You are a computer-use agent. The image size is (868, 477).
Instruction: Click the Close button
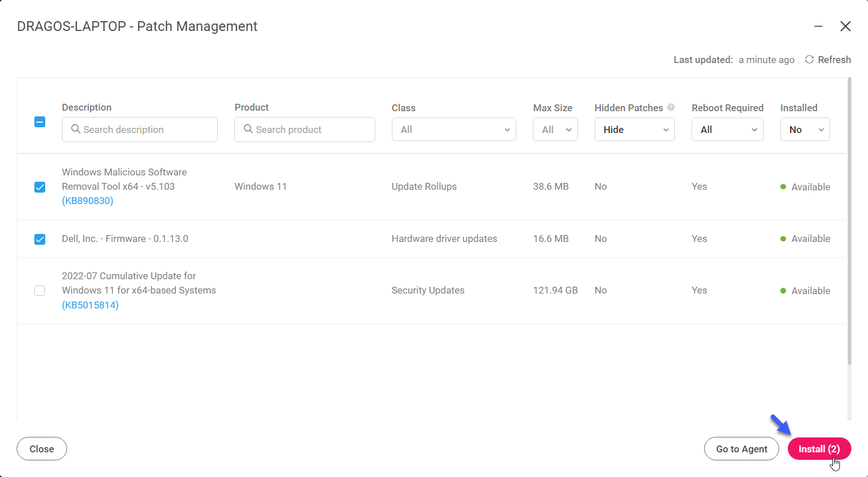point(42,449)
